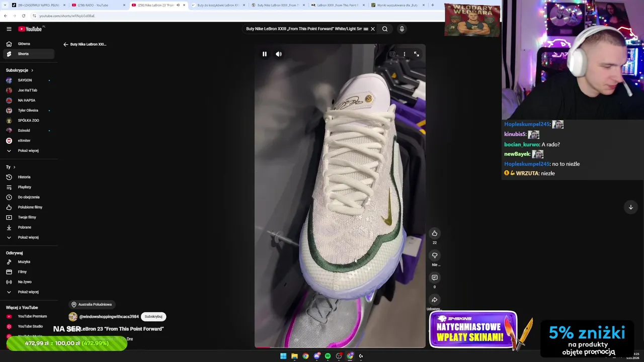The image size is (644, 362).
Task: Open the browser tab search dropdown
Action: pyautogui.click(x=5, y=5)
